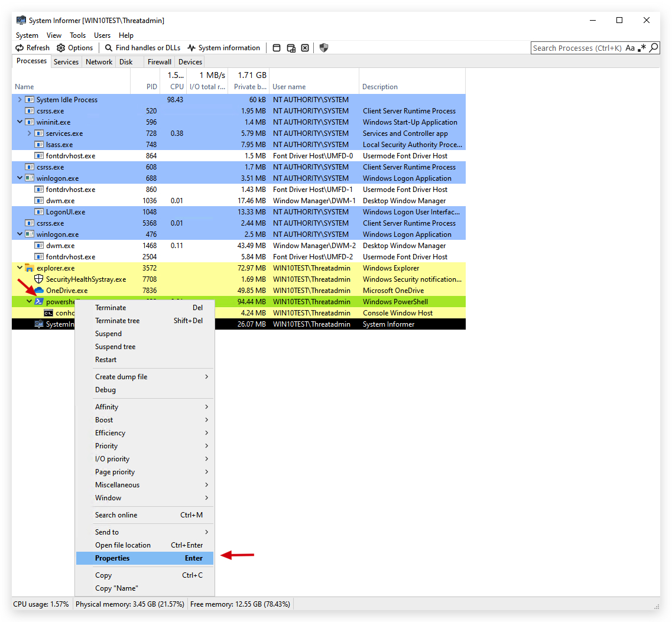Click the System Informer process icon
Viewport: 672px width, 622px height.
point(39,324)
